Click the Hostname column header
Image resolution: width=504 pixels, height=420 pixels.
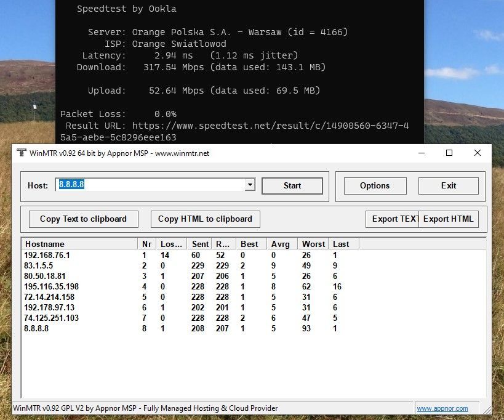click(x=80, y=244)
